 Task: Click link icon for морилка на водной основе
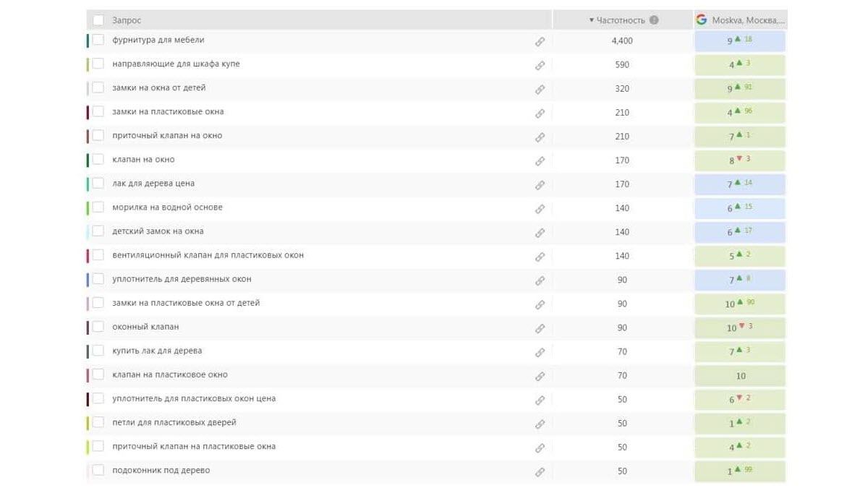540,208
